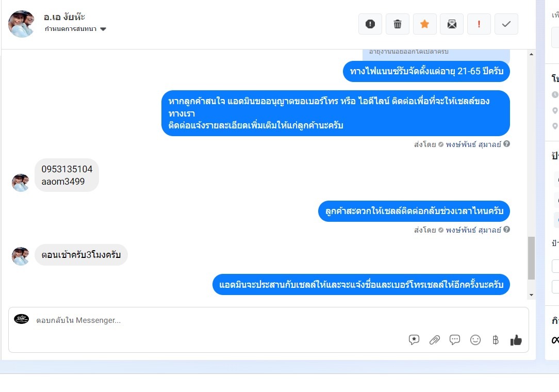Open saved replies speech bubble star icon

tap(414, 339)
